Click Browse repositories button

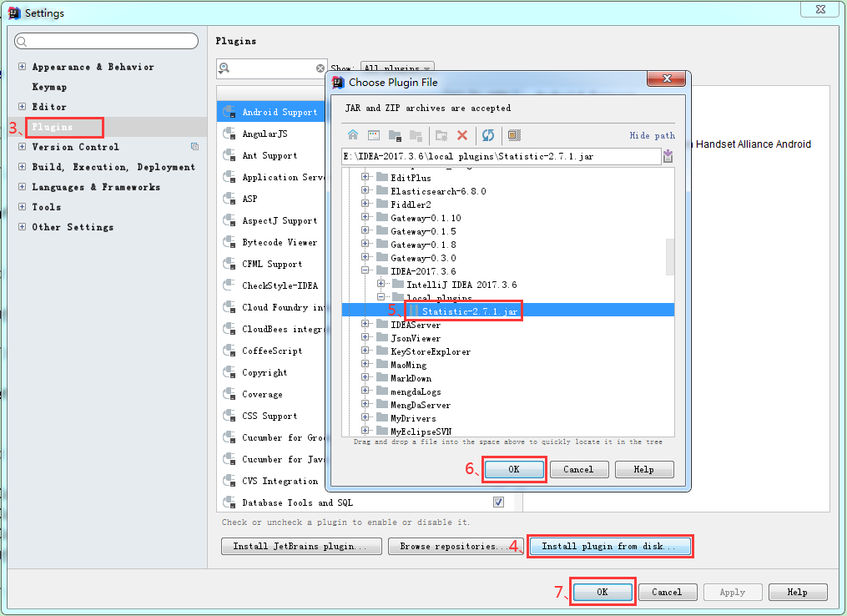pos(455,546)
